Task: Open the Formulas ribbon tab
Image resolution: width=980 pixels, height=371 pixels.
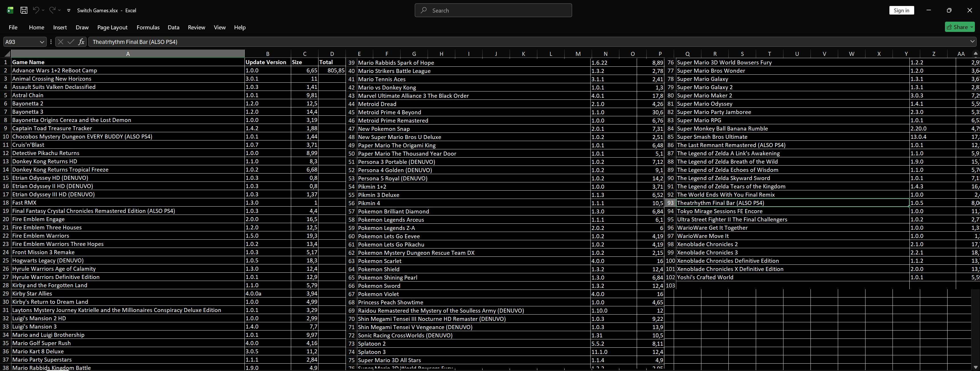Action: tap(148, 27)
